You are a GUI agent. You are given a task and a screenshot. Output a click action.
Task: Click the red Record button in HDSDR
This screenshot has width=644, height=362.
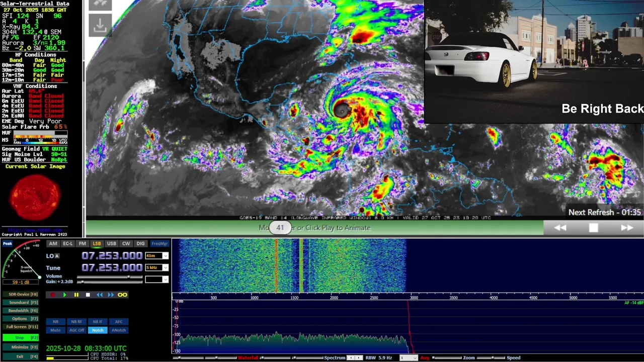click(x=53, y=295)
